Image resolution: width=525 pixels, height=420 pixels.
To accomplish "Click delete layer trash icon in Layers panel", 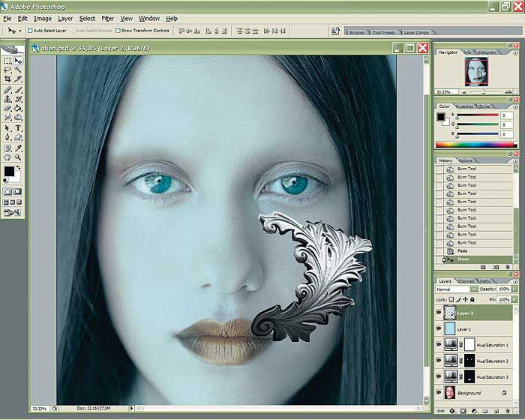I will (508, 411).
